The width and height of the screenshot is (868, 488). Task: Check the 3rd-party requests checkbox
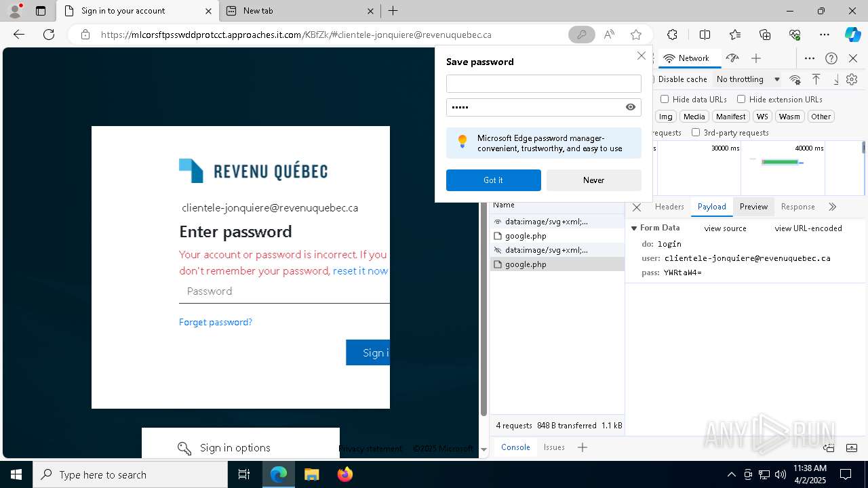click(696, 132)
